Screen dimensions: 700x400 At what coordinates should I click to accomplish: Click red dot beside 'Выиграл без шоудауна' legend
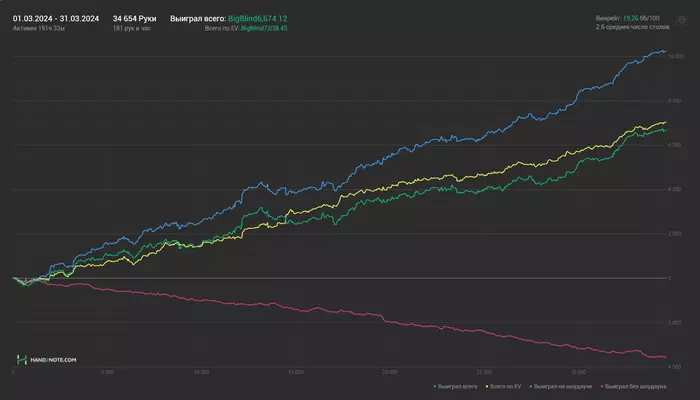coord(602,384)
